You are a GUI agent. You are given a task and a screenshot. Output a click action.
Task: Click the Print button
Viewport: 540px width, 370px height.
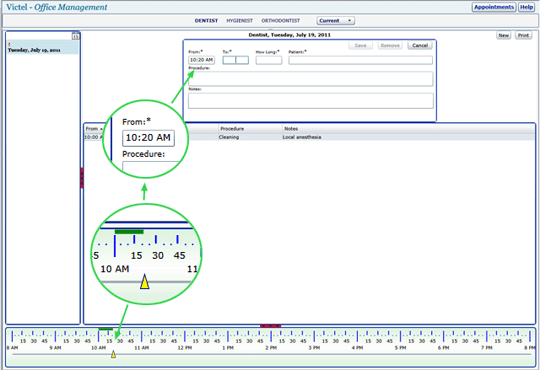[523, 35]
